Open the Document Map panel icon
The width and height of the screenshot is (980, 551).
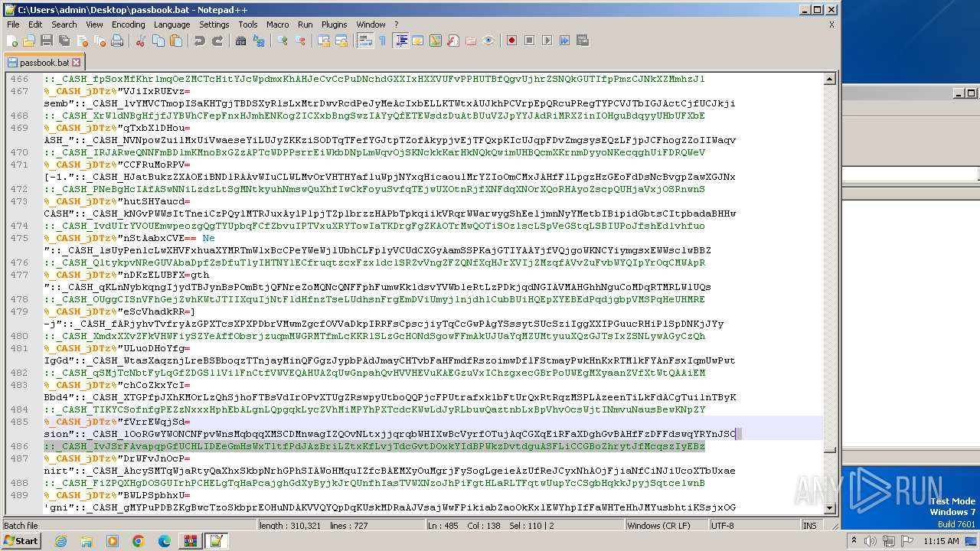(436, 41)
